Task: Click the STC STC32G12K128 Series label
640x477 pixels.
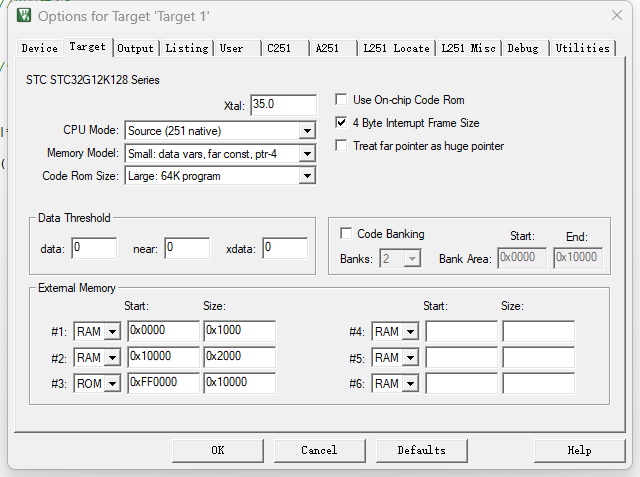Action: 93,80
